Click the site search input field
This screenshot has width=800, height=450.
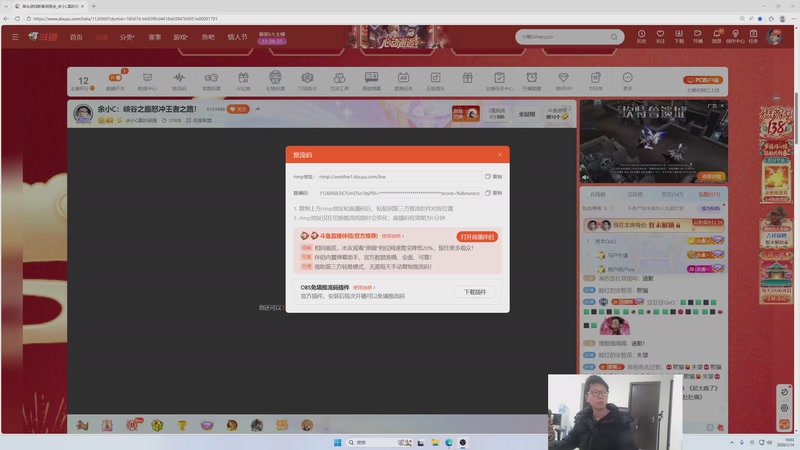[x=563, y=37]
